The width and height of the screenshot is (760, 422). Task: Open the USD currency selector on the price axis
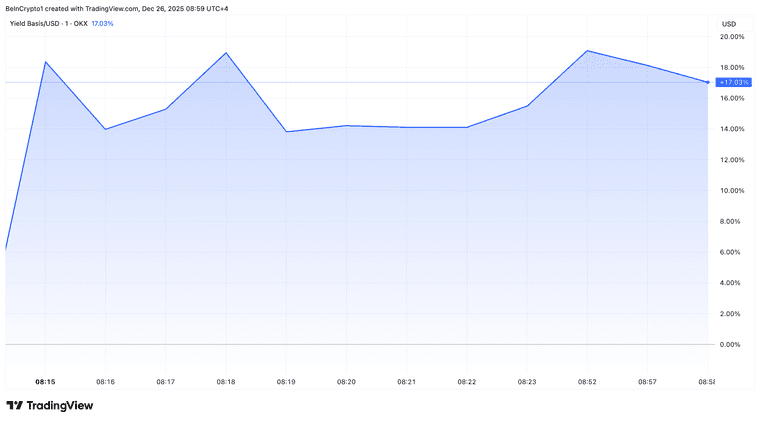tap(728, 23)
